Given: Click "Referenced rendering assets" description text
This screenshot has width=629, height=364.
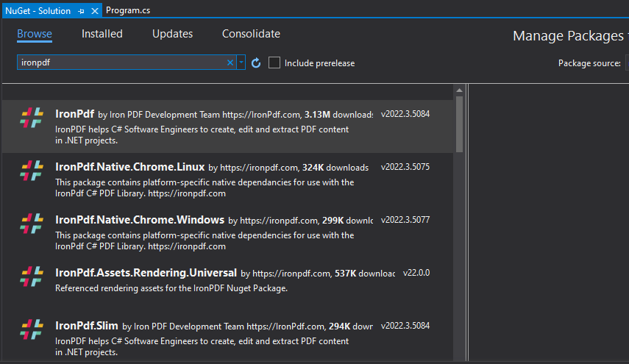Looking at the screenshot, I should [x=171, y=288].
